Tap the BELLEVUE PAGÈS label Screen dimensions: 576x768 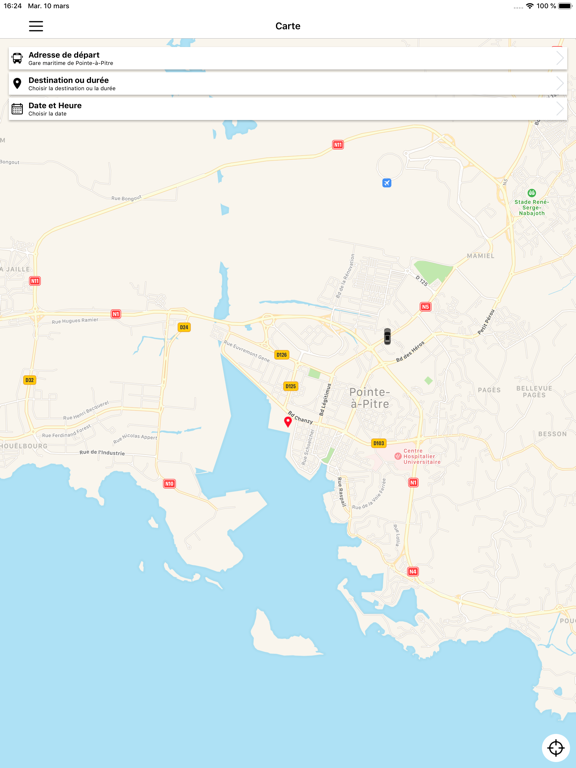coord(534,391)
